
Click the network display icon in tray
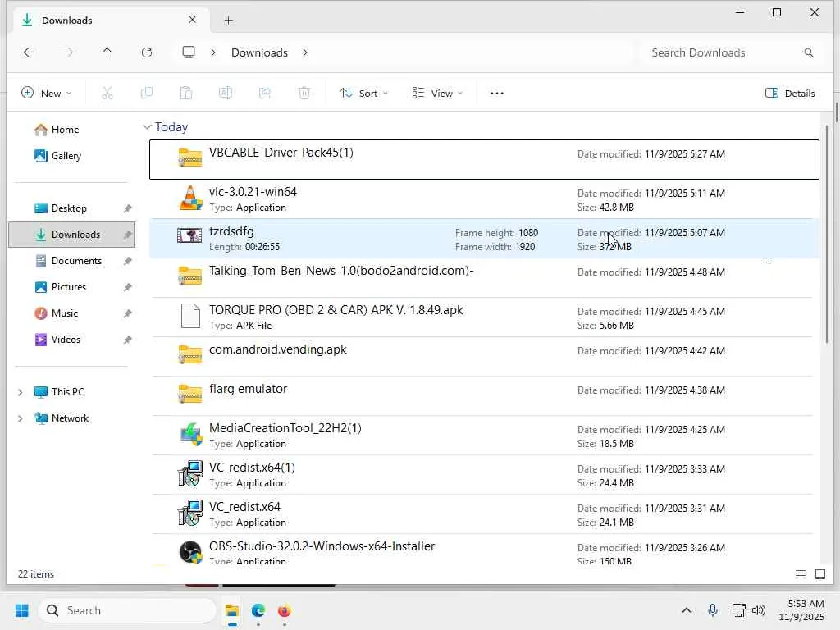click(738, 610)
